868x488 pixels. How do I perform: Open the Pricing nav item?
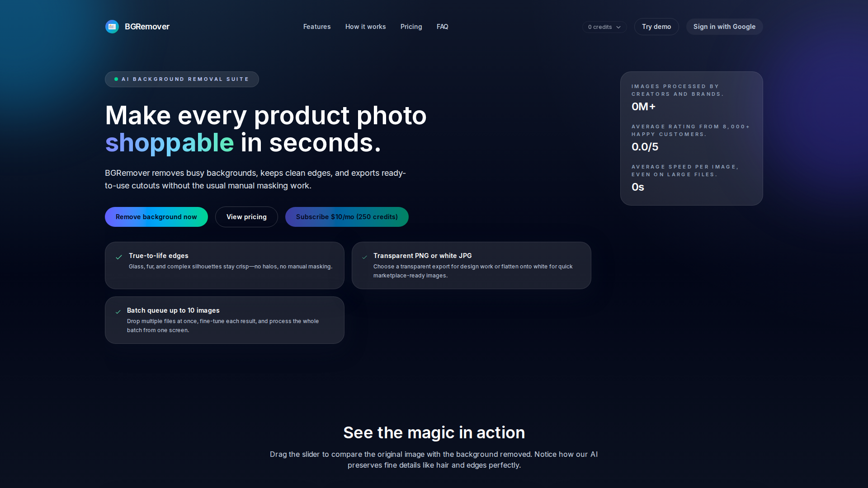(411, 27)
